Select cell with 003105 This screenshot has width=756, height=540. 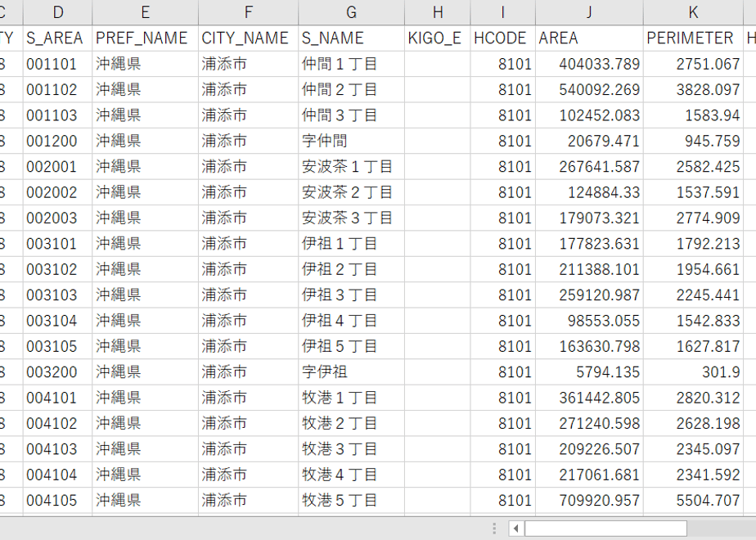point(57,346)
